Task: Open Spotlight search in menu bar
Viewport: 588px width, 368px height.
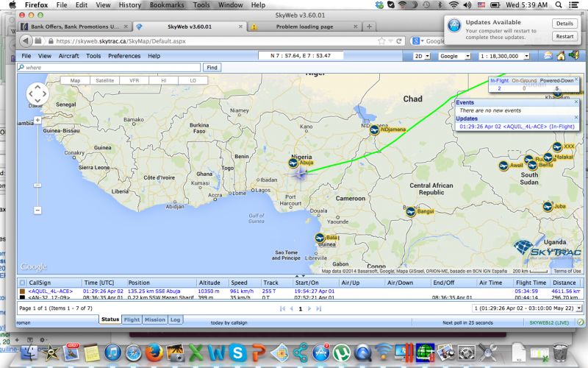Action: [559, 5]
